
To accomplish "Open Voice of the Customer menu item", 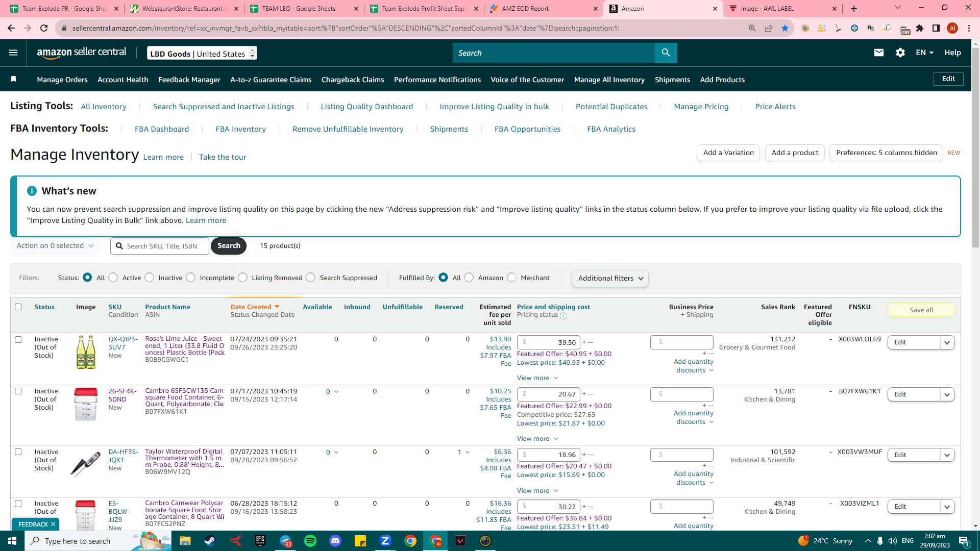I will pos(527,80).
